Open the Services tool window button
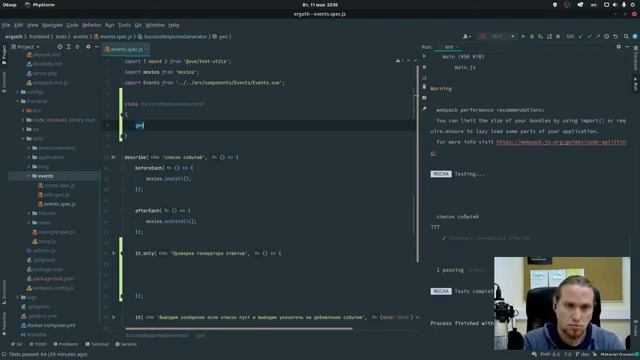 [126, 344]
